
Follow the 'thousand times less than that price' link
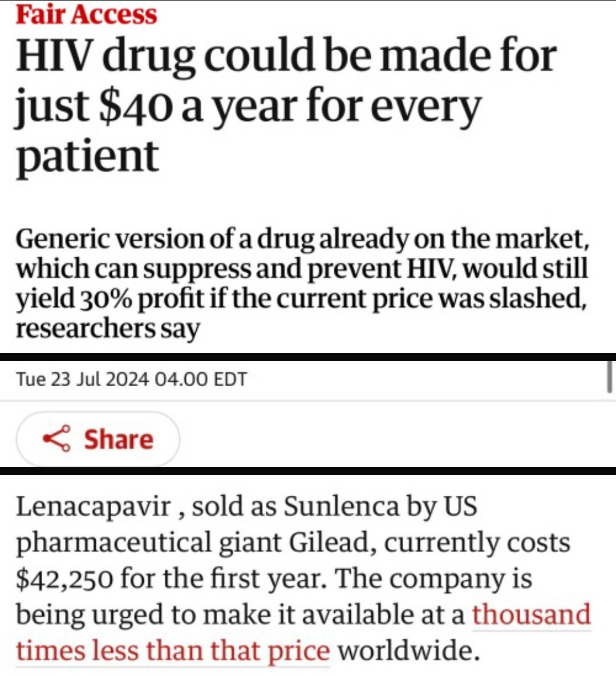point(303,632)
